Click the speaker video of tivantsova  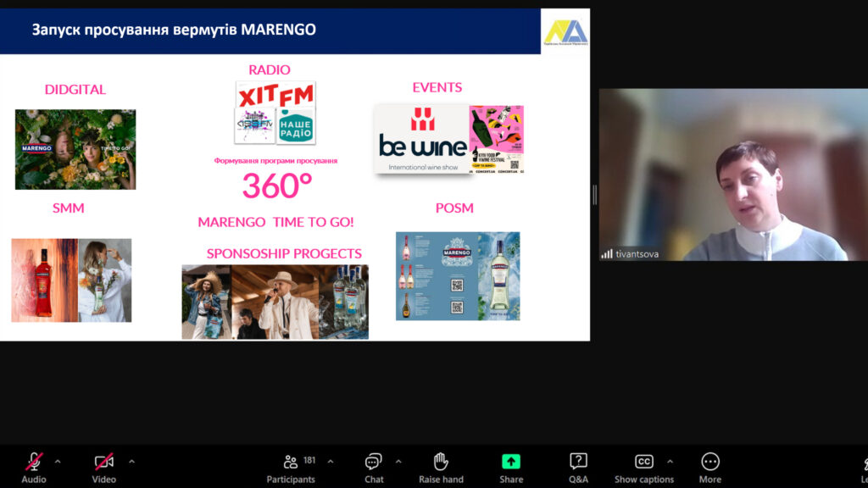[733, 175]
